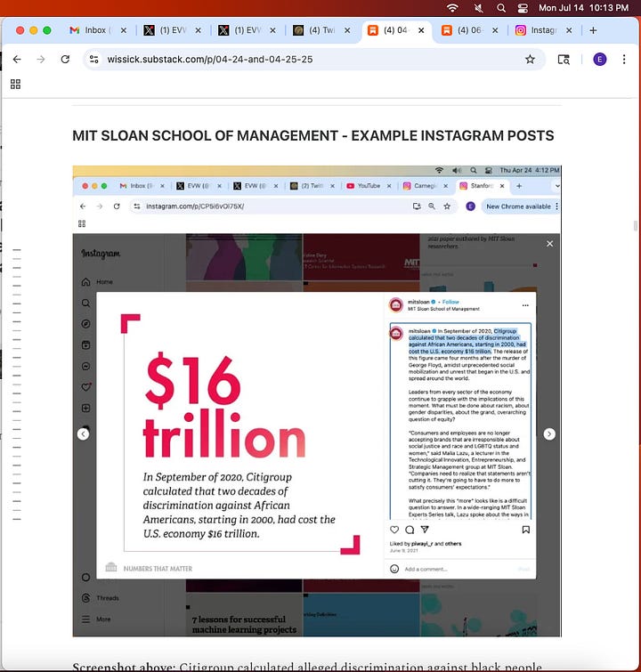Click the Screenshot above caption text
Image resolution: width=641 pixels, height=672 pixels.
point(307,667)
